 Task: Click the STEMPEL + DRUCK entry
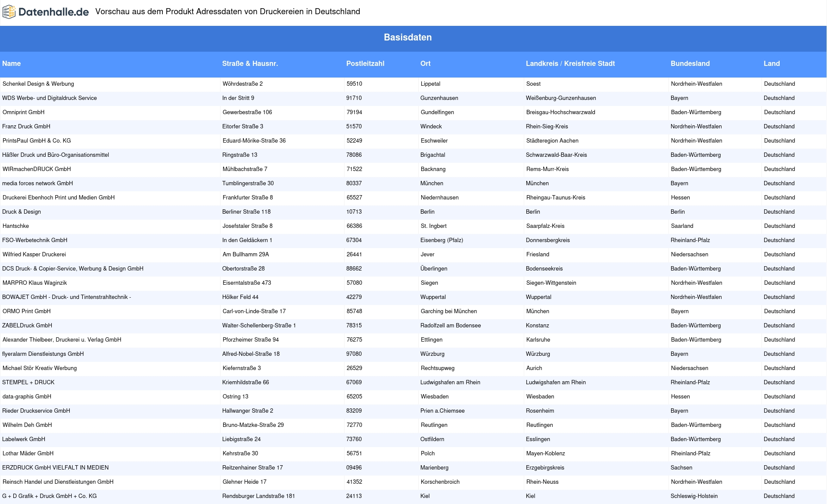[x=28, y=383]
